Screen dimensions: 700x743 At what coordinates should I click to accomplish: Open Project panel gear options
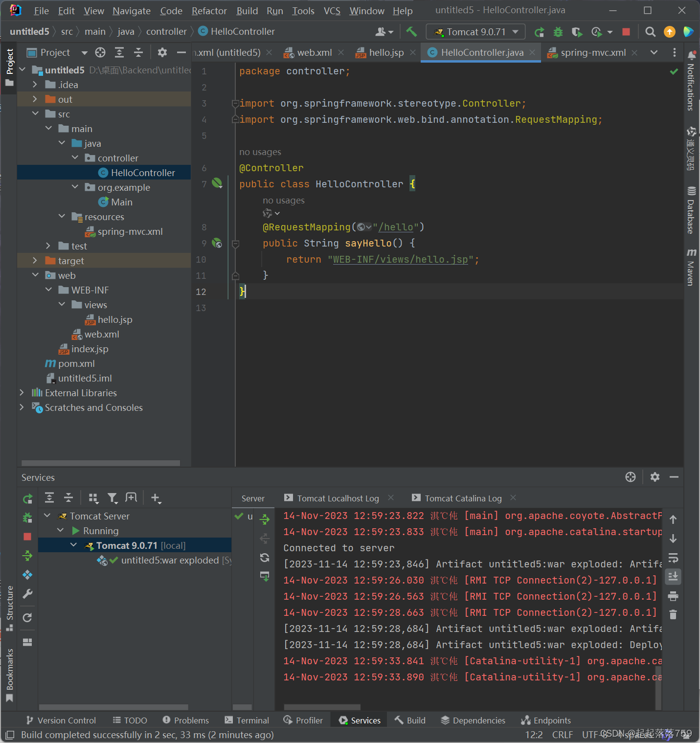(162, 52)
